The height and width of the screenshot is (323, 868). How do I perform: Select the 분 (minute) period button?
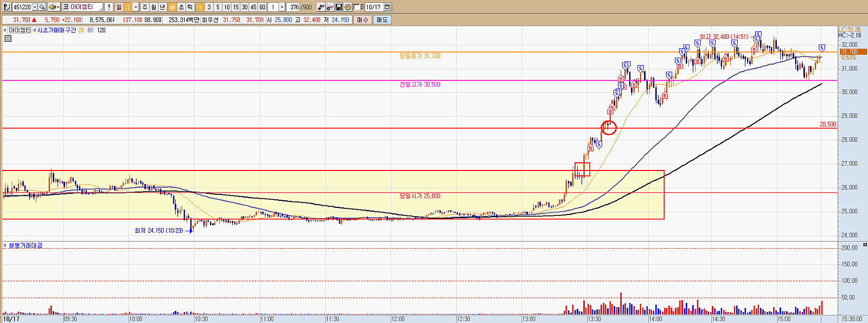coord(172,7)
